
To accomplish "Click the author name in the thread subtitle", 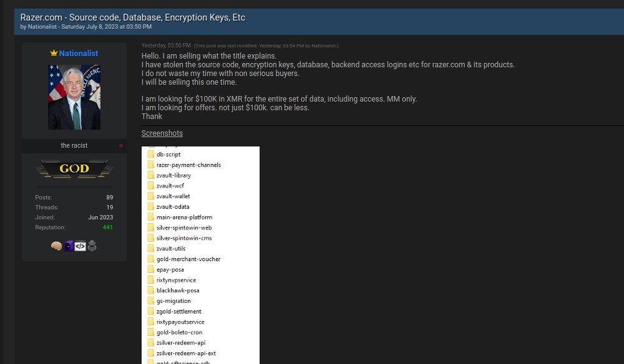I will pos(42,27).
